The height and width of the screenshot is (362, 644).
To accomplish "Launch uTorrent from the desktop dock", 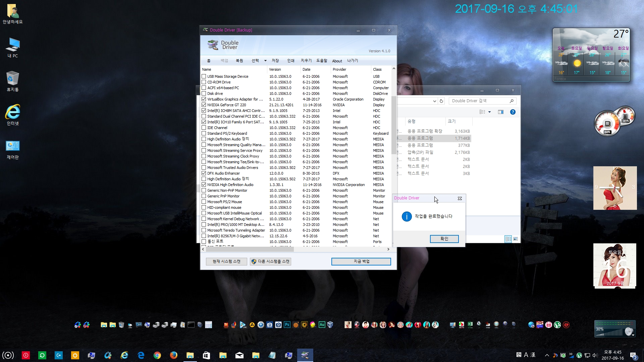I will tap(557, 324).
